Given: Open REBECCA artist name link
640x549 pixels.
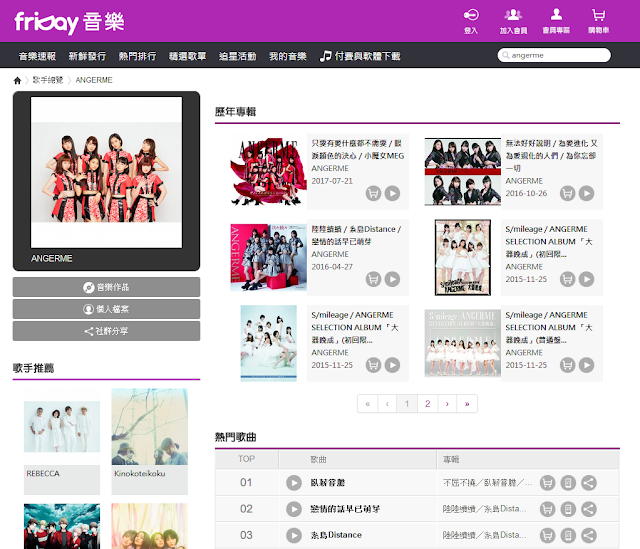Looking at the screenshot, I should tap(43, 473).
